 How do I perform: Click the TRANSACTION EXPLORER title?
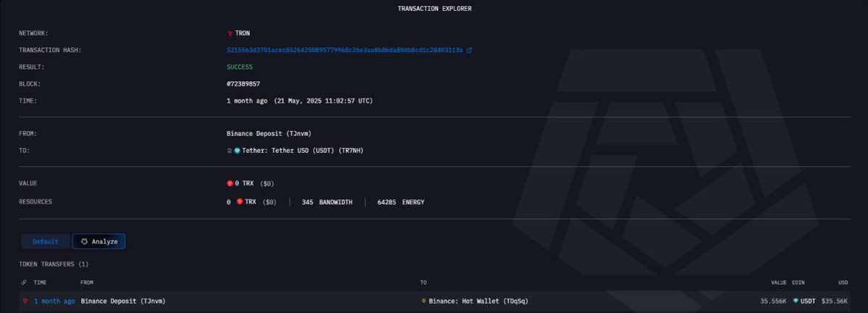click(x=434, y=9)
